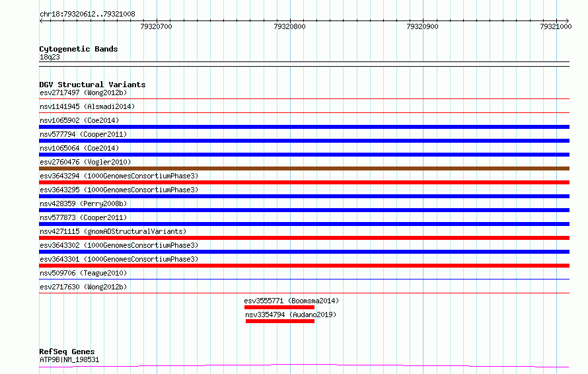Click the brown bar of esv2760476

click(304, 168)
